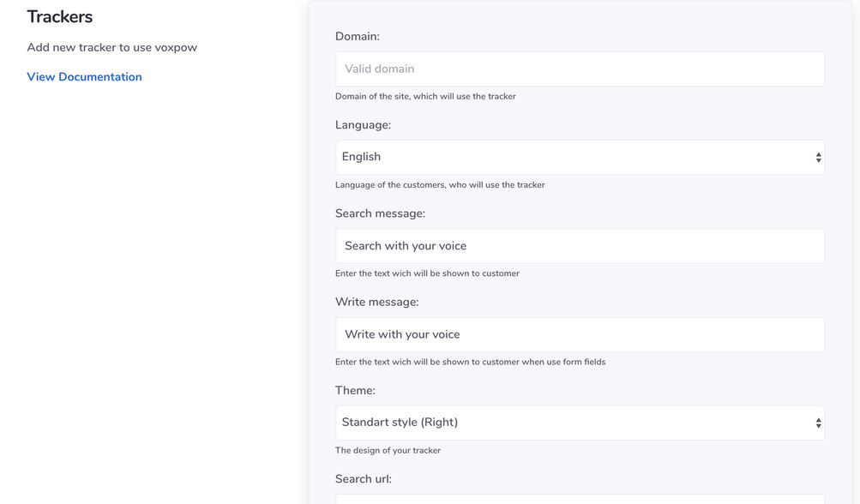
Task: Click the Theme: field label
Action: [x=356, y=391]
